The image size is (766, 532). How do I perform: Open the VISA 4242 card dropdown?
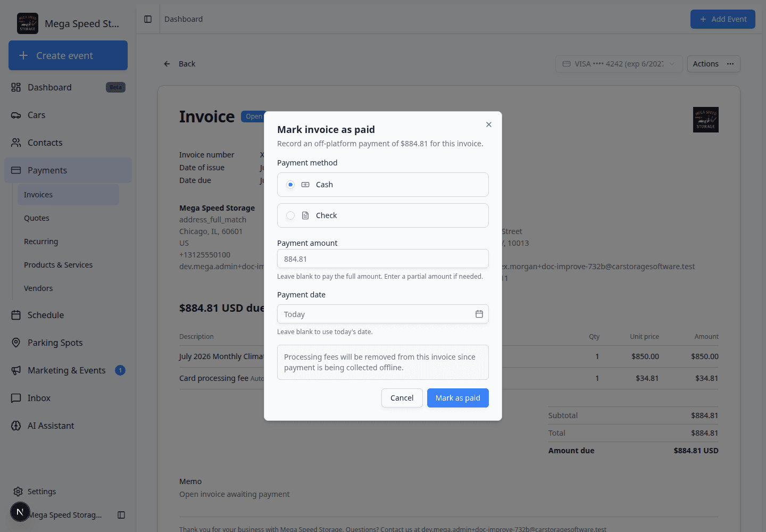pos(619,64)
